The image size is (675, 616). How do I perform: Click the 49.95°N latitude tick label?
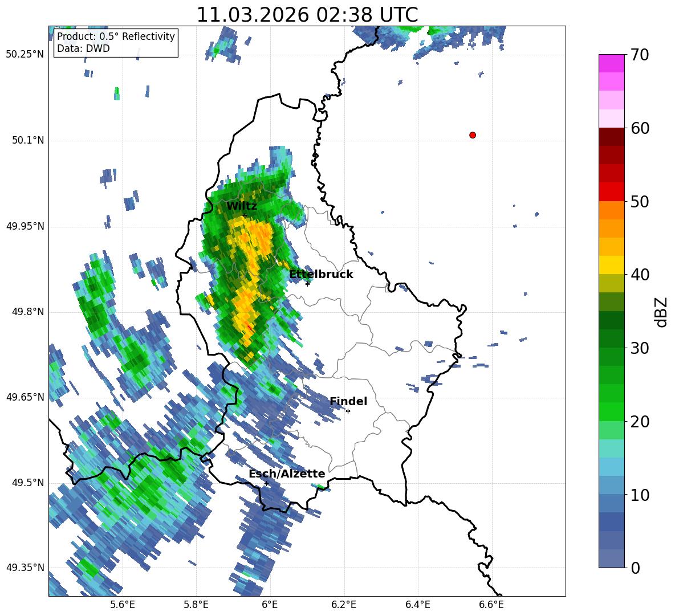pos(25,226)
